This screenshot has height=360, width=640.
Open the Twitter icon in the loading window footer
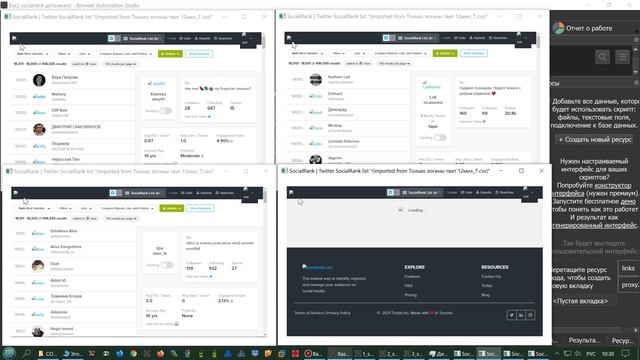[x=511, y=315]
